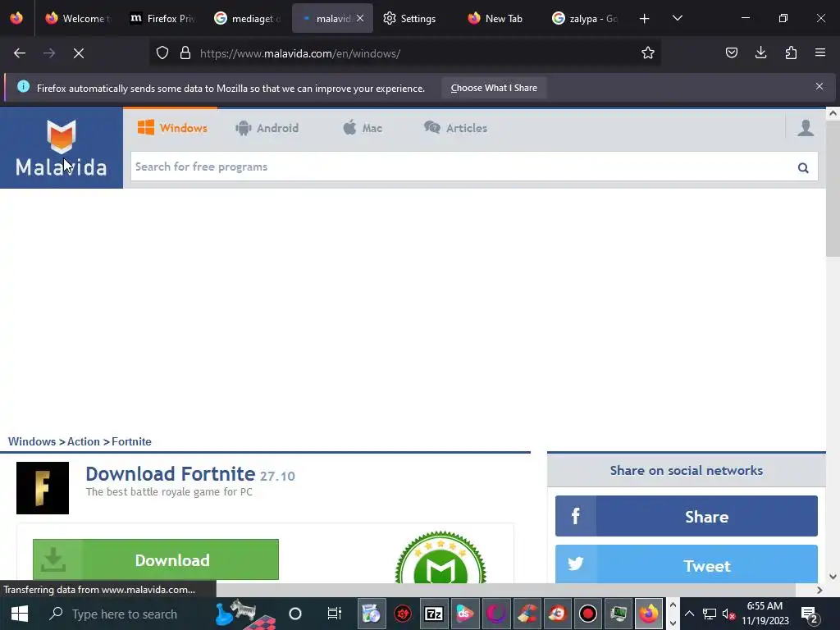Image resolution: width=840 pixels, height=630 pixels.
Task: Open the Windows Start menu
Action: [20, 614]
